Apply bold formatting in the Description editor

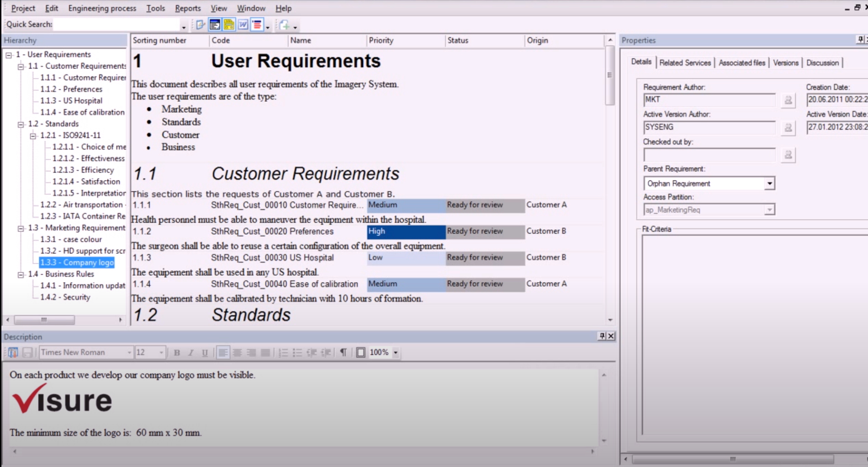pos(177,352)
